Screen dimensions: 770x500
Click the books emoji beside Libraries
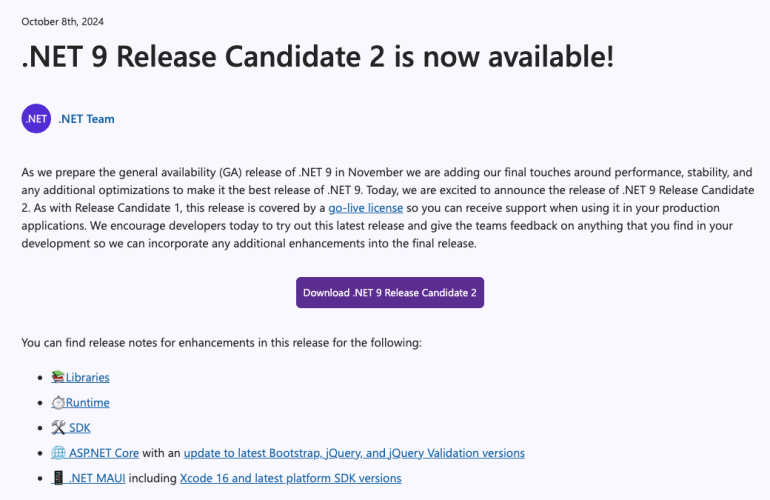pyautogui.click(x=58, y=377)
